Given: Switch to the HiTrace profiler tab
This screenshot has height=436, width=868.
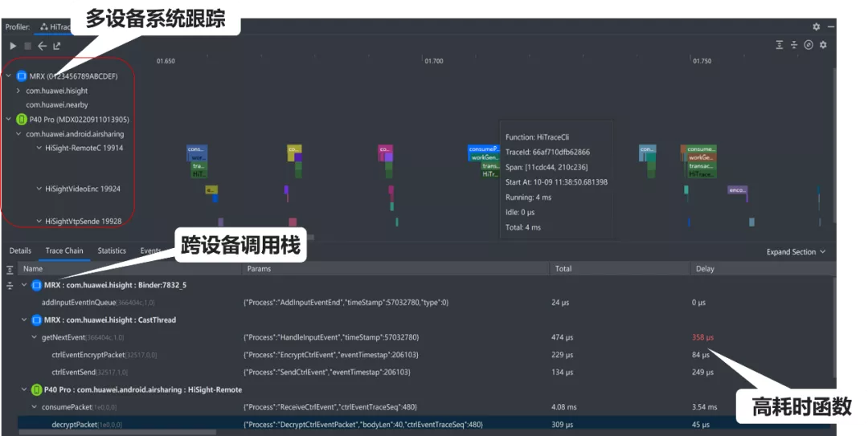Looking at the screenshot, I should pyautogui.click(x=55, y=26).
